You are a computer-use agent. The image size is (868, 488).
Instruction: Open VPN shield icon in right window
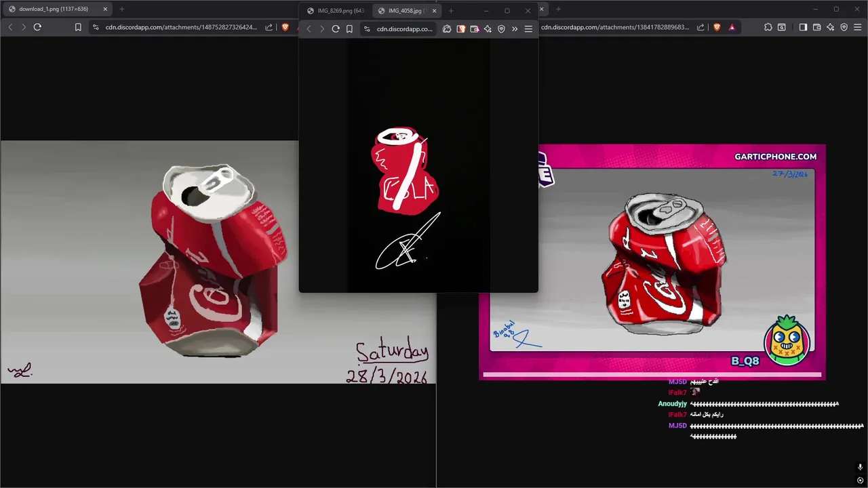pyautogui.click(x=844, y=27)
